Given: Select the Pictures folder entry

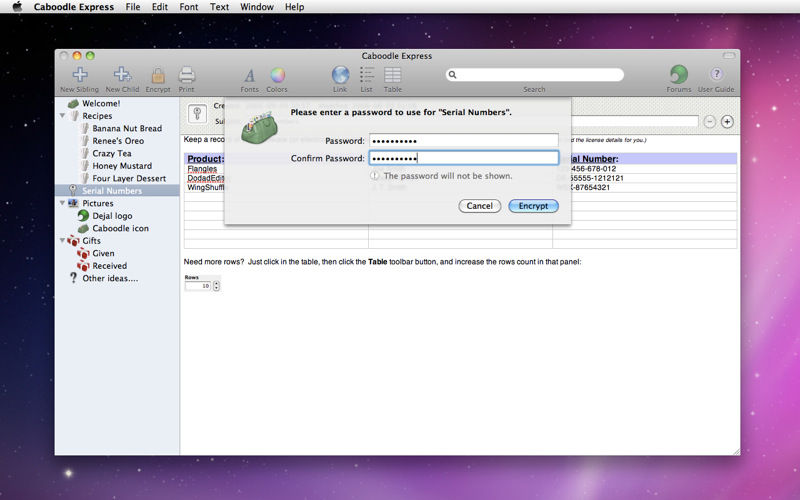Looking at the screenshot, I should pos(98,203).
